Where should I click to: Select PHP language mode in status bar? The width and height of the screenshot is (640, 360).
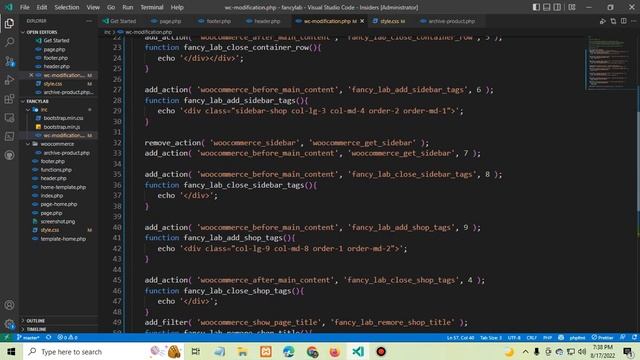tap(547, 338)
